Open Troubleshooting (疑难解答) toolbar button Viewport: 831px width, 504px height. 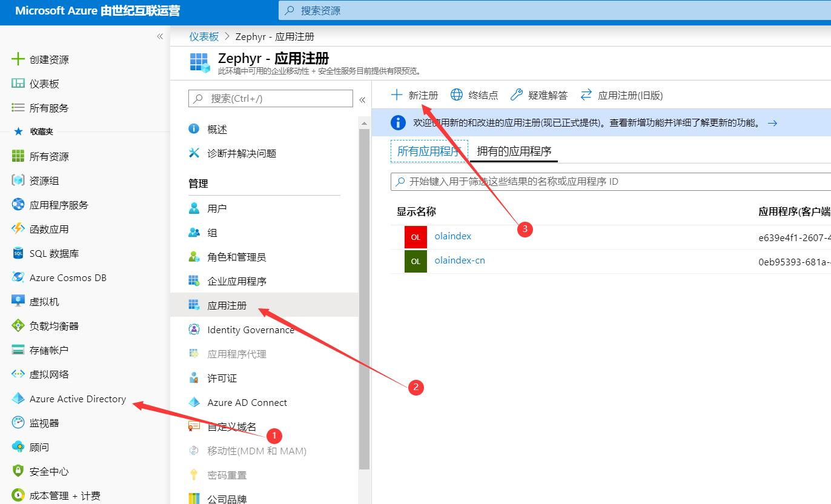tap(539, 95)
